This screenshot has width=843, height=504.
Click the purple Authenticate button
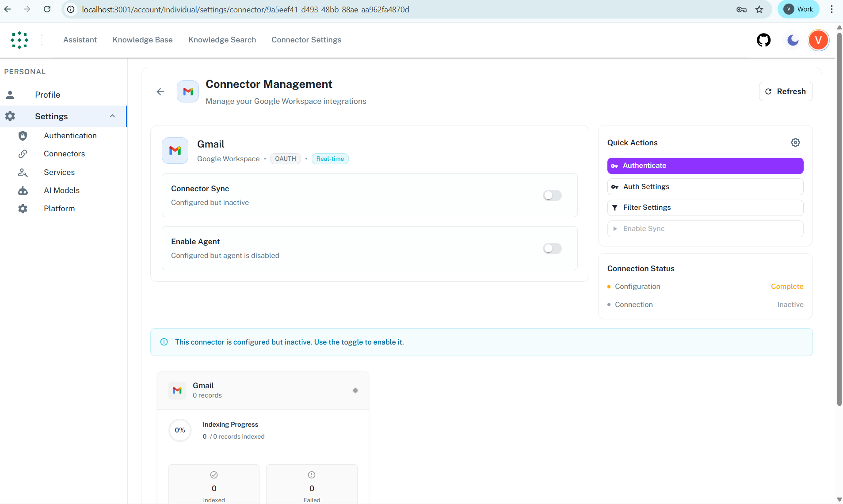coord(705,166)
